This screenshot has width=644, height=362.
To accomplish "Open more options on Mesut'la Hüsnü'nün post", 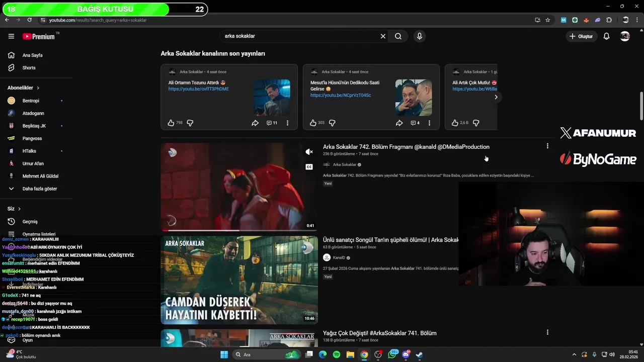I will click(x=429, y=123).
